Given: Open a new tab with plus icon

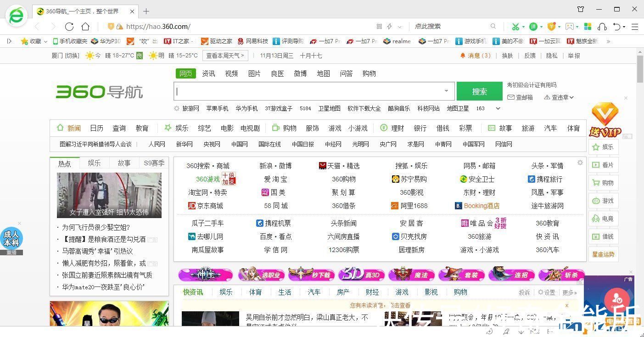Looking at the screenshot, I should pos(146,11).
